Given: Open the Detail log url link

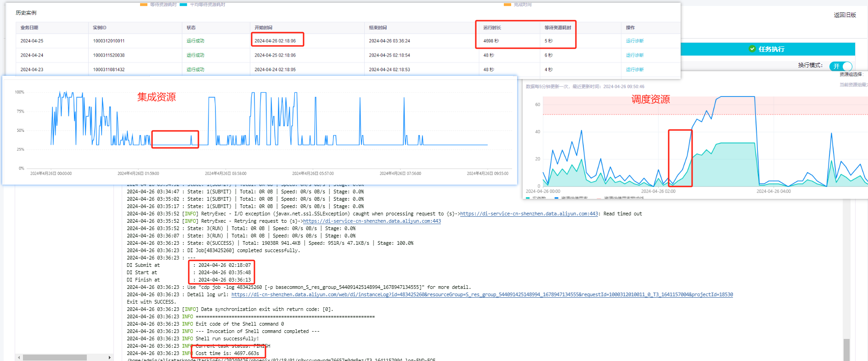Looking at the screenshot, I should pyautogui.click(x=482, y=294).
